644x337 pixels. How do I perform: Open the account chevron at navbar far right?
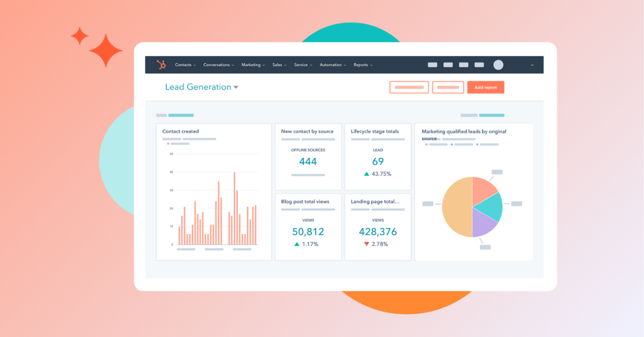pos(532,65)
